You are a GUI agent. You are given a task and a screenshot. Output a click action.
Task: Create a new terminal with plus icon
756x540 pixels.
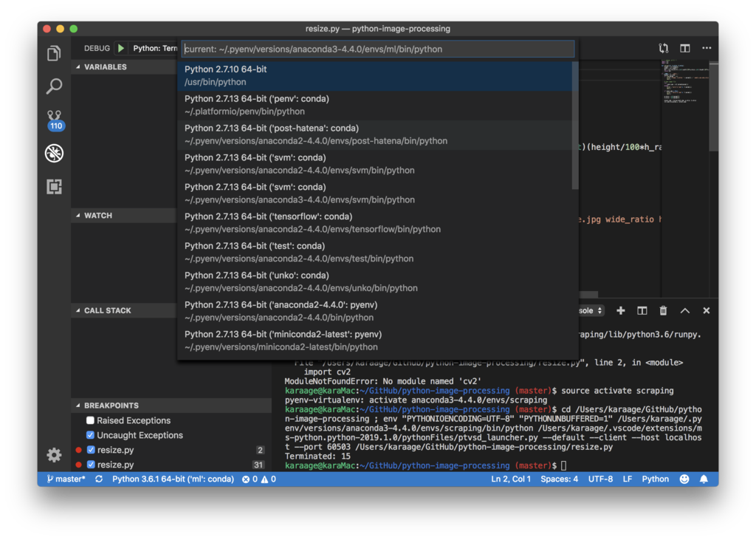click(x=620, y=311)
